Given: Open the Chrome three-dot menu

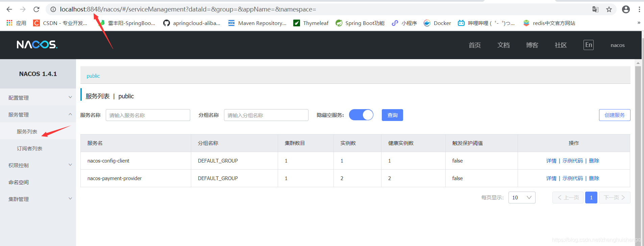Looking at the screenshot, I should click(x=639, y=9).
